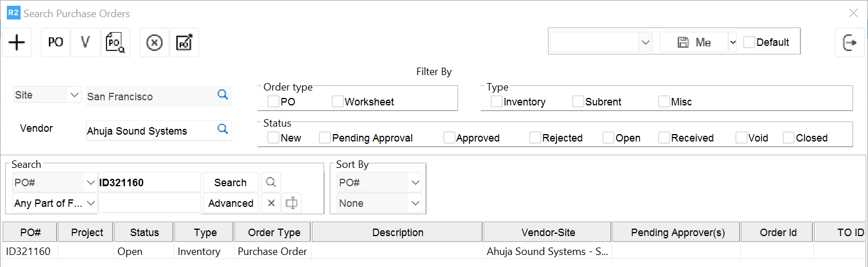868x267 pixels.
Task: Expand the Any Part of Field dropdown
Action: (x=90, y=203)
